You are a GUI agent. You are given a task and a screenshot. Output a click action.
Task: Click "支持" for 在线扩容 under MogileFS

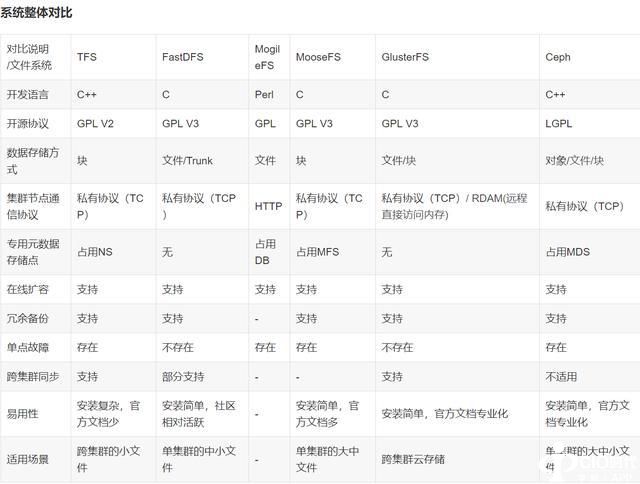click(265, 290)
